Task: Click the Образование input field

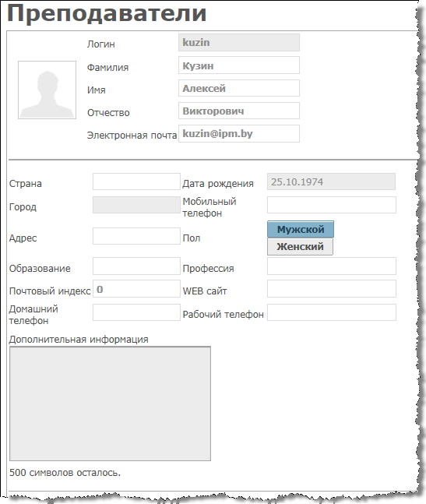Action: [136, 266]
